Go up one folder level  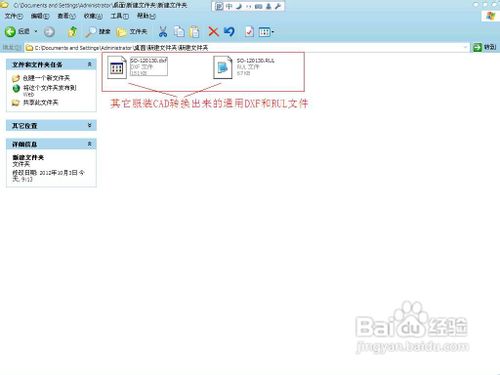click(72, 32)
